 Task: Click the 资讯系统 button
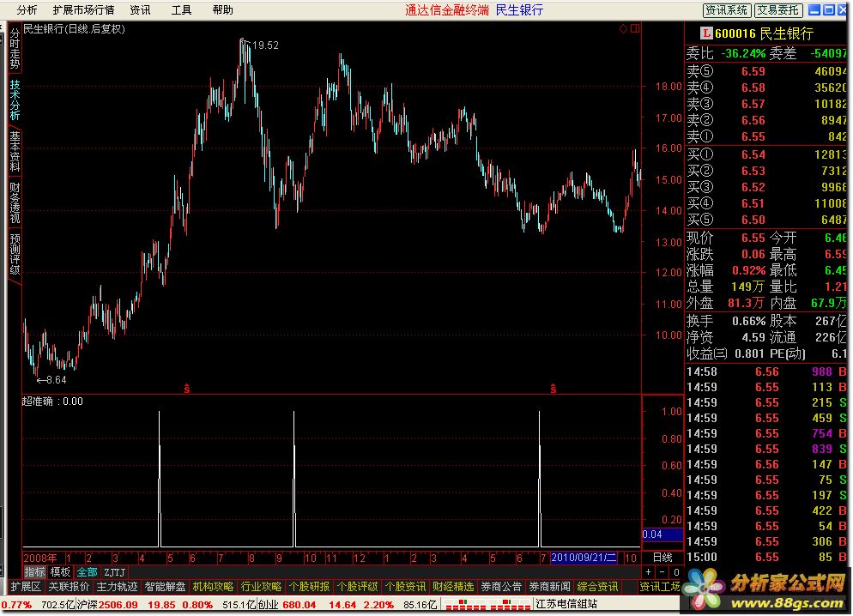coord(727,9)
